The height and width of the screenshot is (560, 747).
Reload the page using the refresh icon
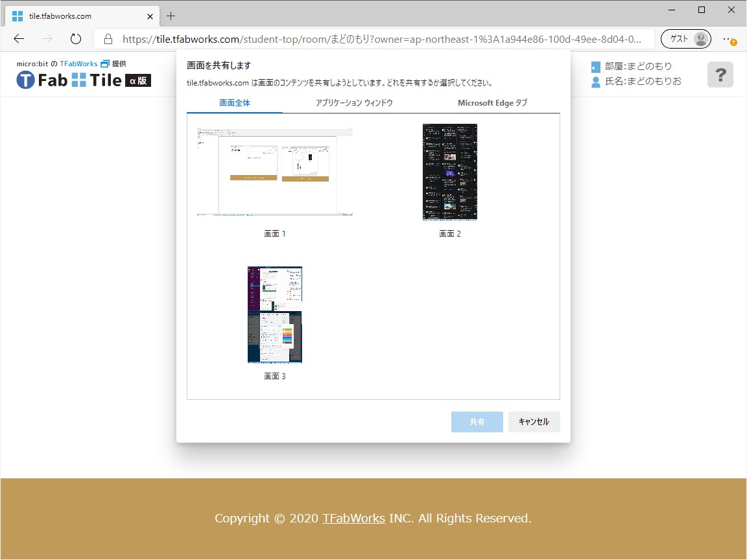click(75, 38)
